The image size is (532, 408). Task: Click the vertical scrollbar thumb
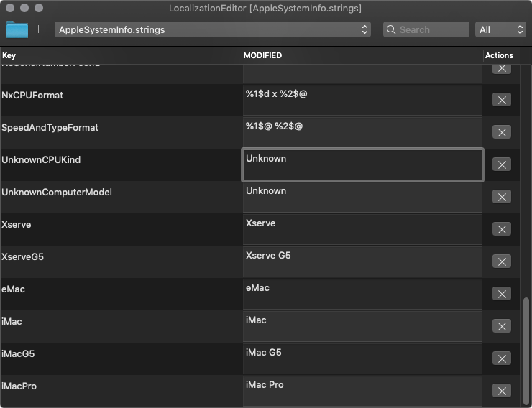click(x=526, y=351)
